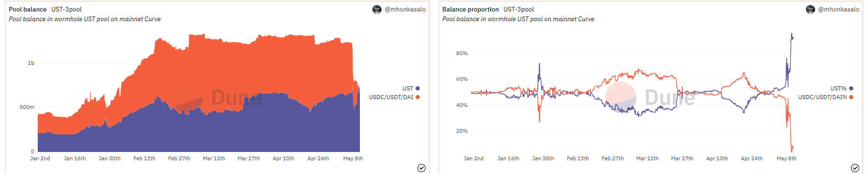
Task: Click the checkmark icon under Pool balance chart
Action: click(x=422, y=168)
